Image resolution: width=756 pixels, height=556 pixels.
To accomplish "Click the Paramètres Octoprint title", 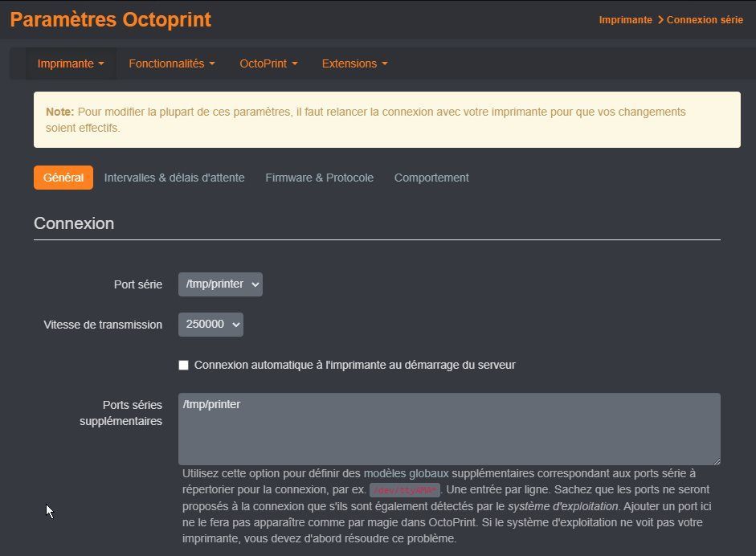I will click(x=110, y=20).
